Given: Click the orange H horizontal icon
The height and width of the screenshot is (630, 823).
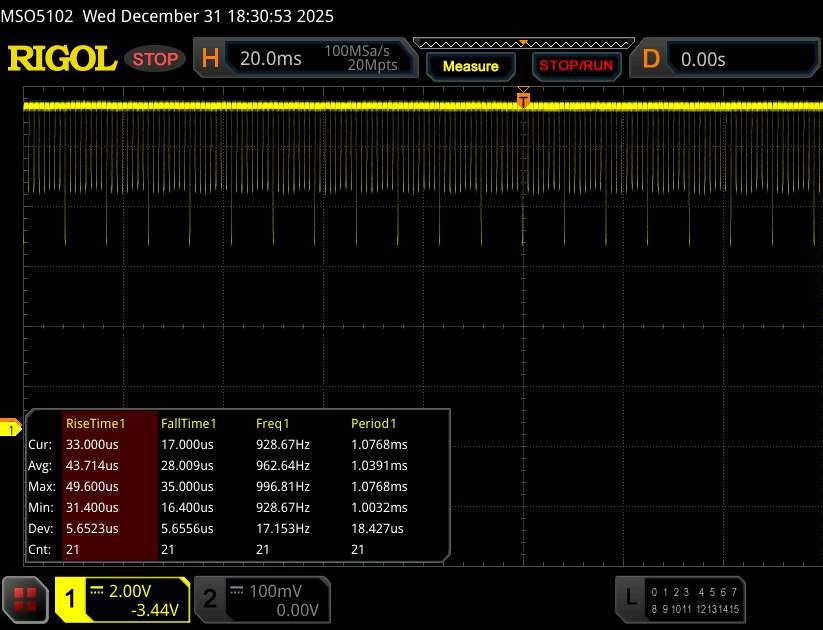Looking at the screenshot, I should tap(210, 59).
